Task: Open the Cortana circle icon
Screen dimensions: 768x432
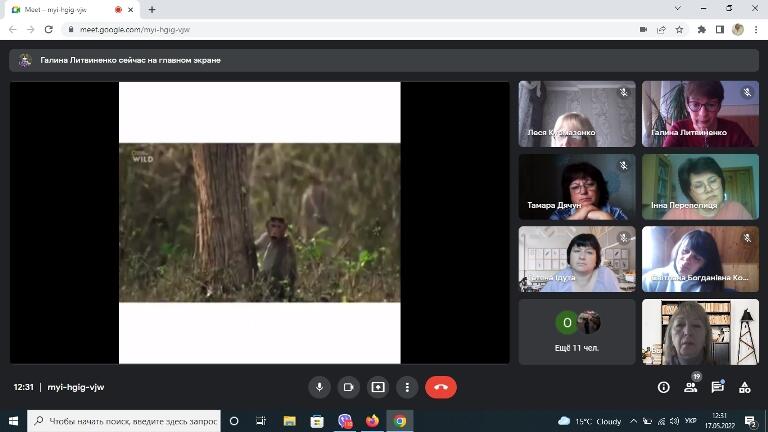Action: [234, 421]
